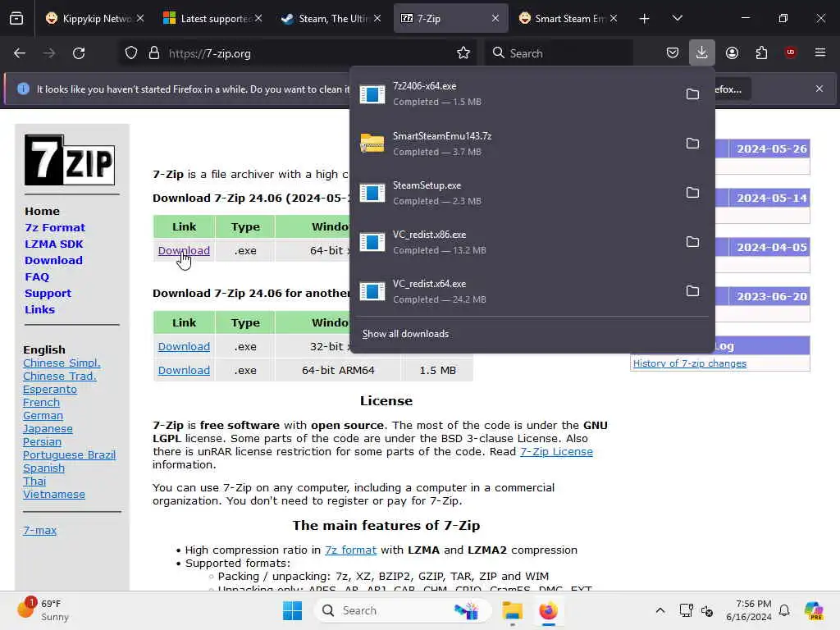The width and height of the screenshot is (840, 630).
Task: Click the 7-Zip logo image
Action: pos(70,160)
